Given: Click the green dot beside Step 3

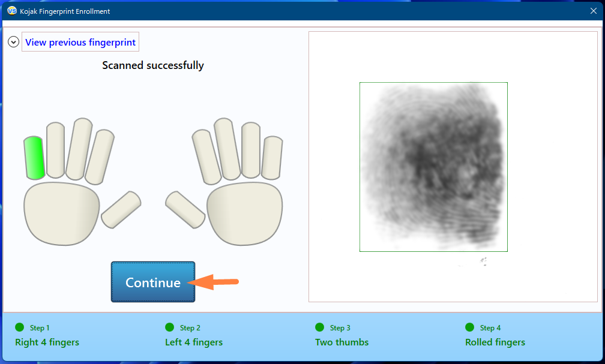Looking at the screenshot, I should pyautogui.click(x=319, y=327).
